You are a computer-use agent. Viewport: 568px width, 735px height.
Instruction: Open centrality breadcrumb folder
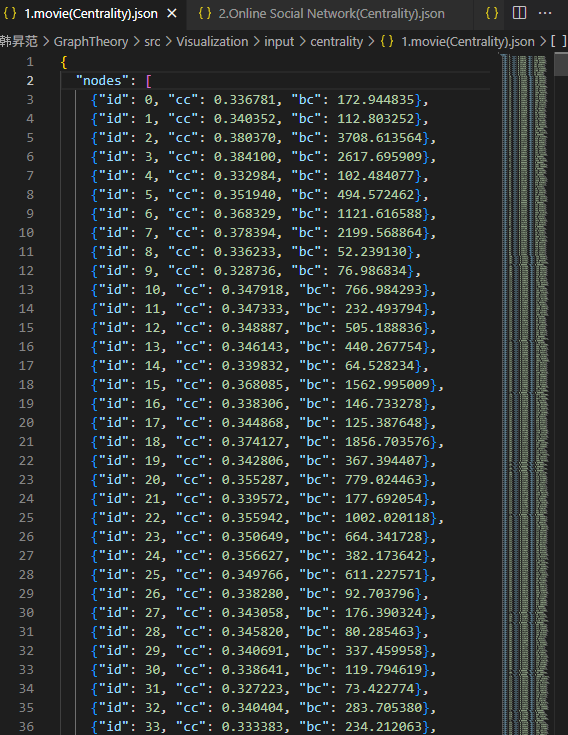[x=336, y=42]
